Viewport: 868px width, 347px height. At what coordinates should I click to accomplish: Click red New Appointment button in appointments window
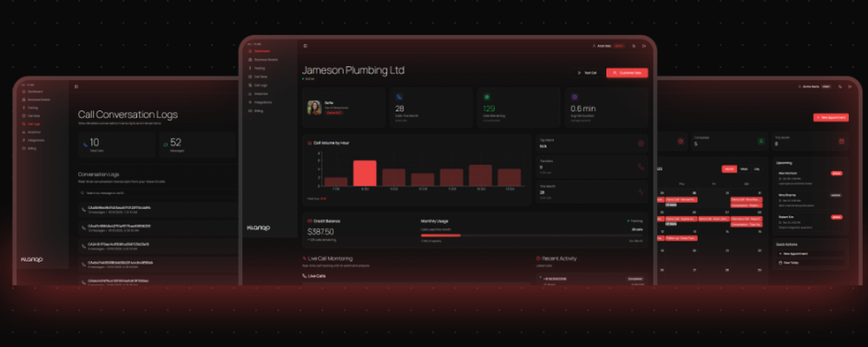(x=831, y=117)
